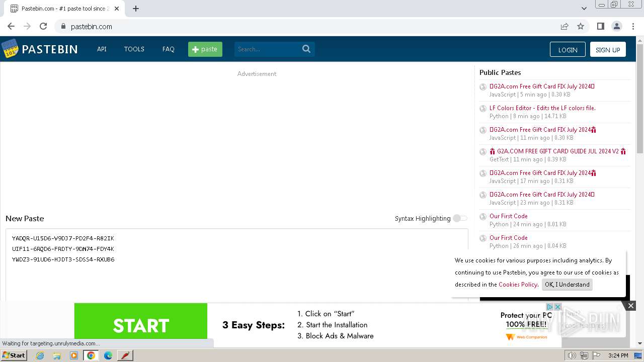The height and width of the screenshot is (362, 644).
Task: Click the green START ad button
Action: pos(141,325)
